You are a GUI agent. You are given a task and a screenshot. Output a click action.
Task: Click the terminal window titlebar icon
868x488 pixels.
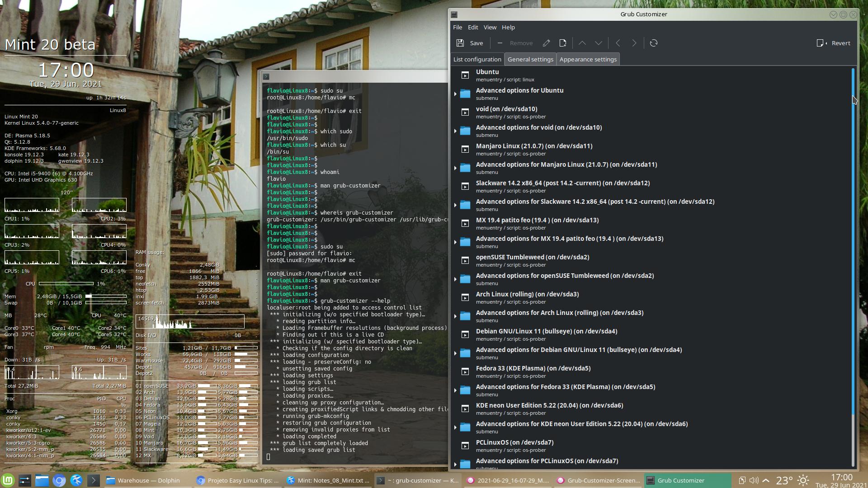pyautogui.click(x=266, y=76)
